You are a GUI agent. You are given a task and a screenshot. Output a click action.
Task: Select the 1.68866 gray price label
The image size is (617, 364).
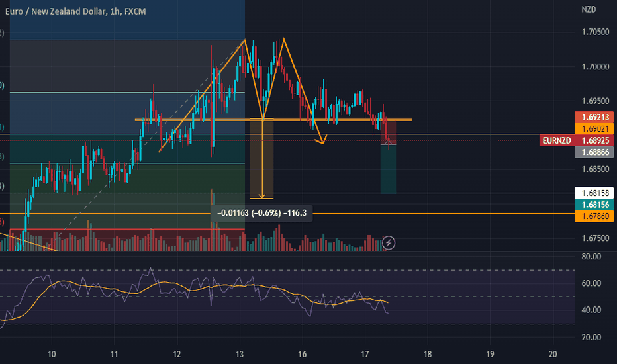pyautogui.click(x=594, y=152)
